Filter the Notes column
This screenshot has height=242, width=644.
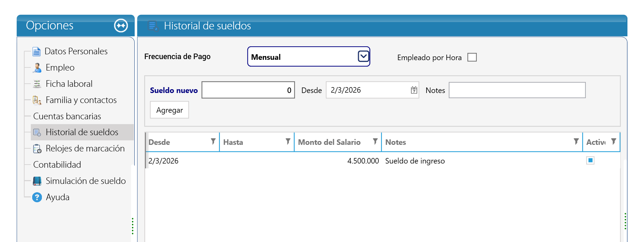coord(576,141)
